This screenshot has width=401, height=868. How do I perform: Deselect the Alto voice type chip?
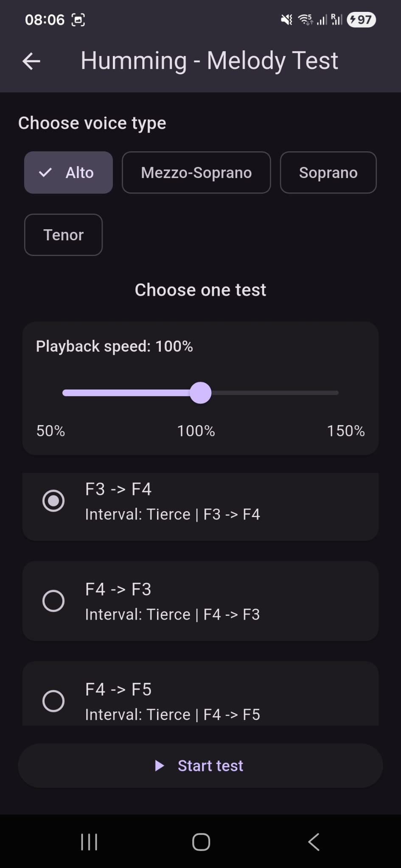pos(68,172)
